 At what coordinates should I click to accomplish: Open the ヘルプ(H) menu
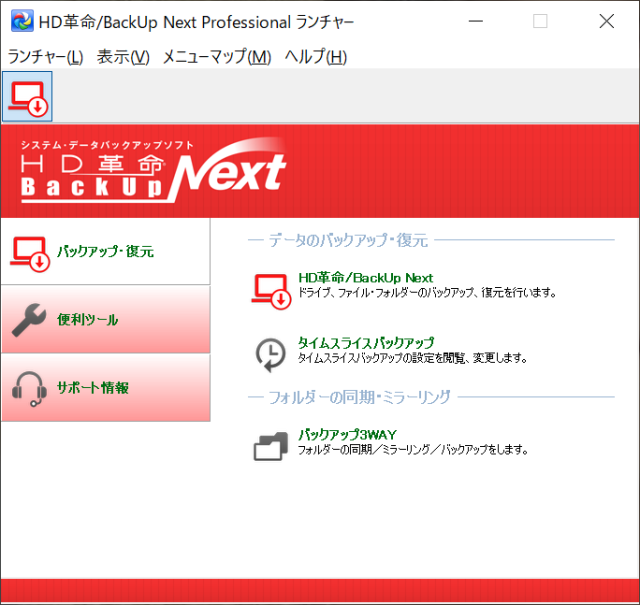point(316,57)
